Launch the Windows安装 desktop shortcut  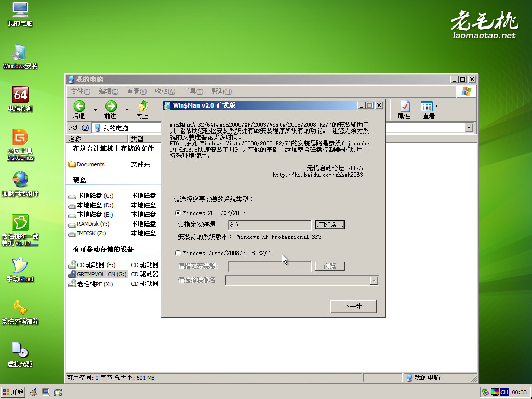tap(20, 57)
